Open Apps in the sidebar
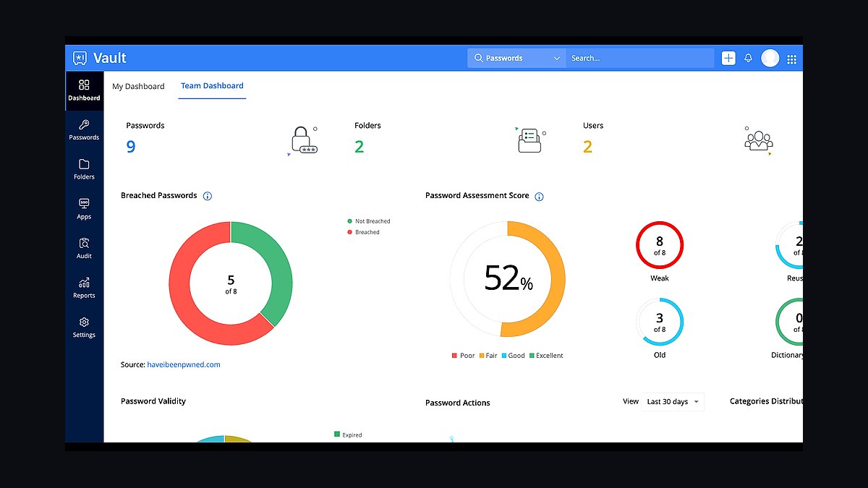Screen dimensions: 868x488 pos(84,209)
